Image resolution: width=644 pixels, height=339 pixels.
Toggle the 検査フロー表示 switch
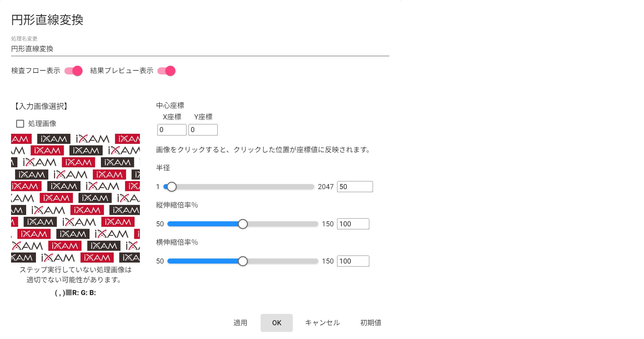(73, 71)
